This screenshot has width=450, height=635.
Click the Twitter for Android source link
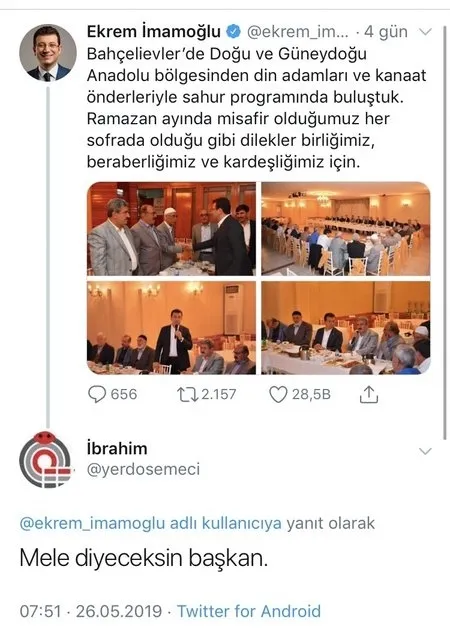click(x=249, y=611)
